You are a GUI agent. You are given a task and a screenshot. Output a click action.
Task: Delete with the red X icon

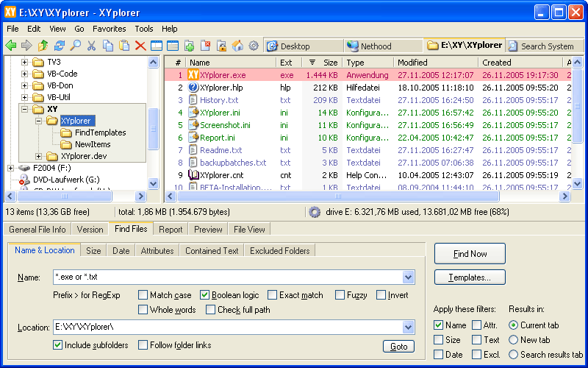(x=140, y=46)
